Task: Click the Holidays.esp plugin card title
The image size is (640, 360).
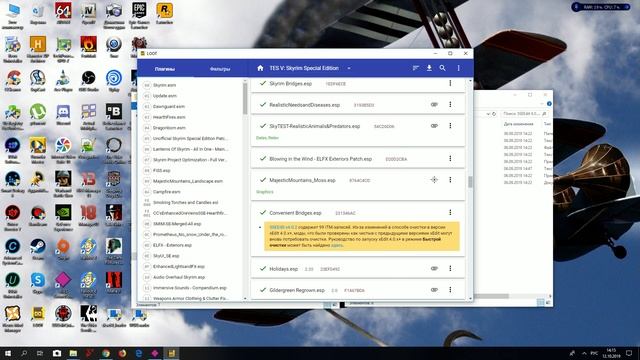Action: [284, 269]
